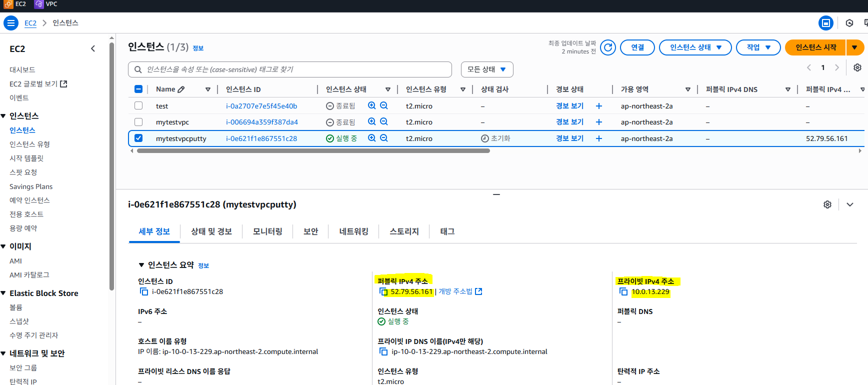Add alarm plus icon for mytestvpc
The width and height of the screenshot is (868, 385).
tap(599, 122)
